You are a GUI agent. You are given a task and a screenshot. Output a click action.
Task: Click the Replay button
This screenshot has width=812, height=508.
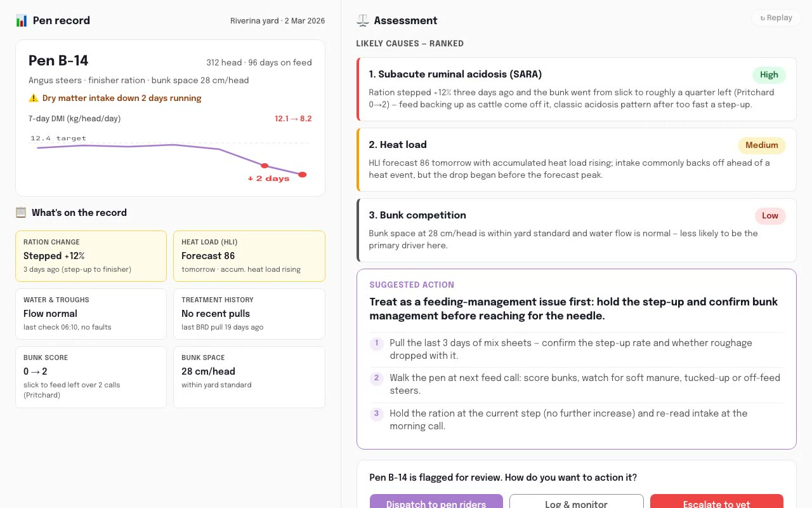coord(776,18)
